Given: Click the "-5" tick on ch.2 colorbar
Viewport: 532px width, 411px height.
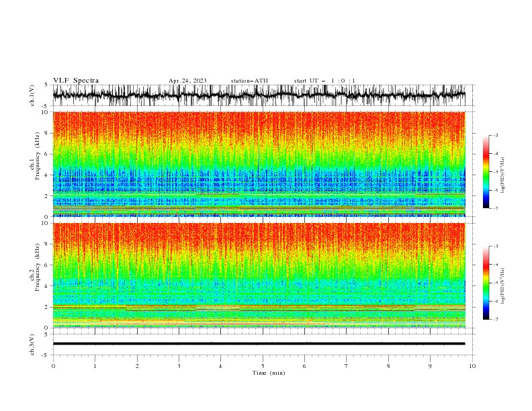Looking at the screenshot, I should (x=495, y=283).
